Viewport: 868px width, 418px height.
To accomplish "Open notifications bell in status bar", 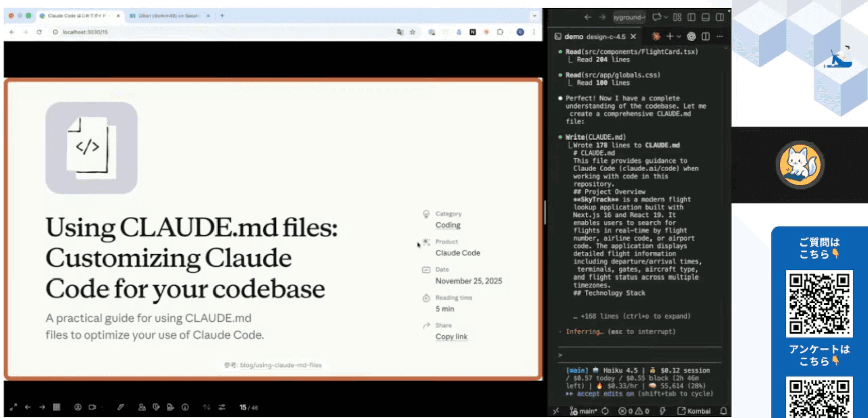I will click(723, 411).
